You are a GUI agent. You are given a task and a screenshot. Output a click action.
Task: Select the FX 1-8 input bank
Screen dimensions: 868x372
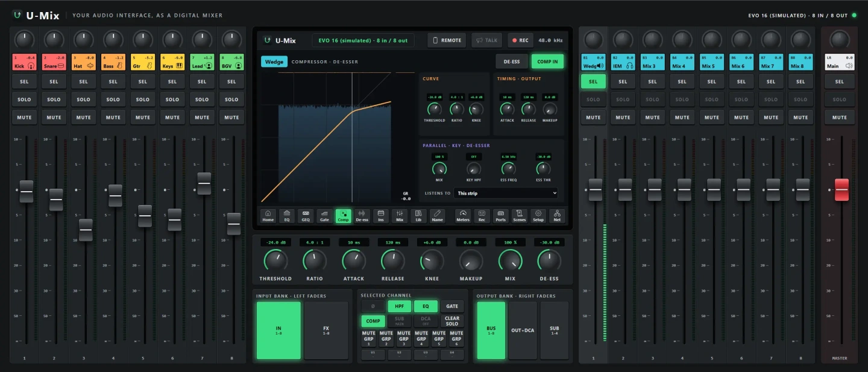tap(326, 330)
